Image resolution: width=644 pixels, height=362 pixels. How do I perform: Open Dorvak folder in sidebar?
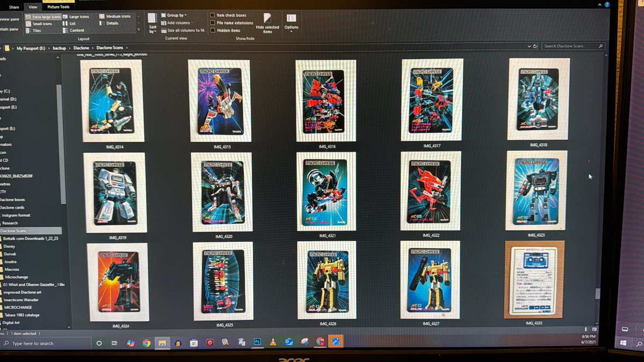(11, 254)
